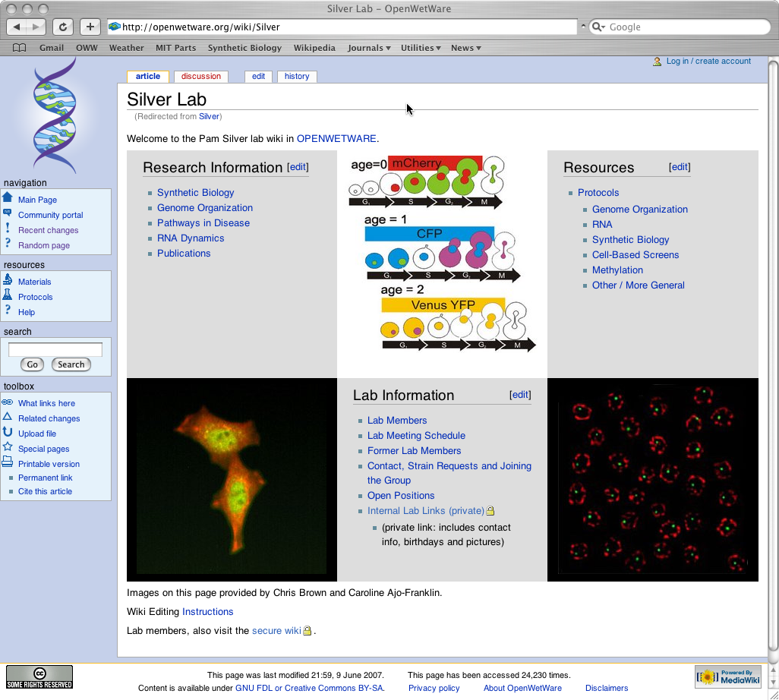Click the wiki search input field

point(55,349)
